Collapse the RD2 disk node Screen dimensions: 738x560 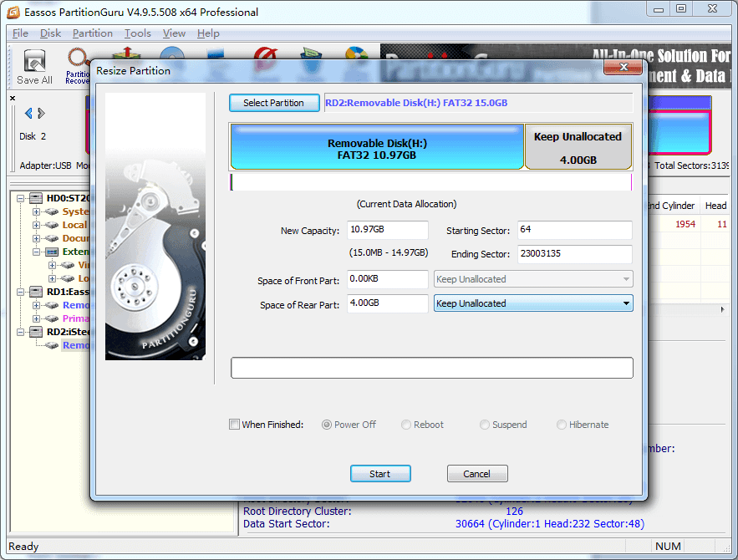point(20,332)
